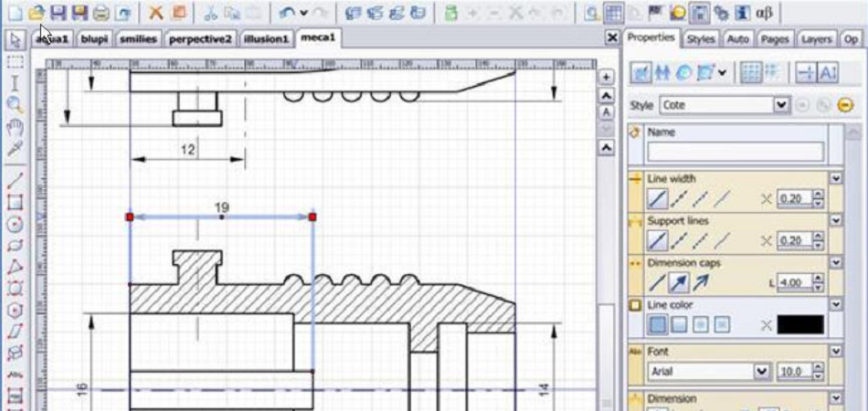Screen dimensions: 868x411
Task: Activate the hand pan tool
Action: (15, 126)
